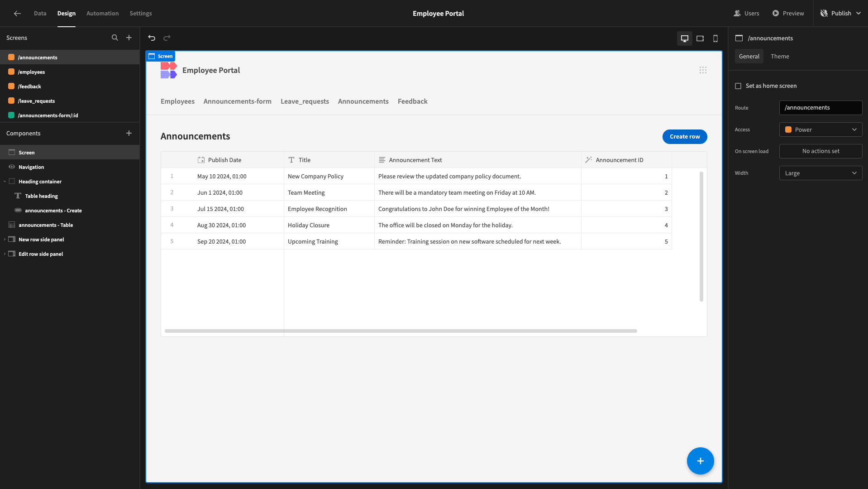Screen dimensions: 868x489
Task: Click the Create row button
Action: coord(685,137)
